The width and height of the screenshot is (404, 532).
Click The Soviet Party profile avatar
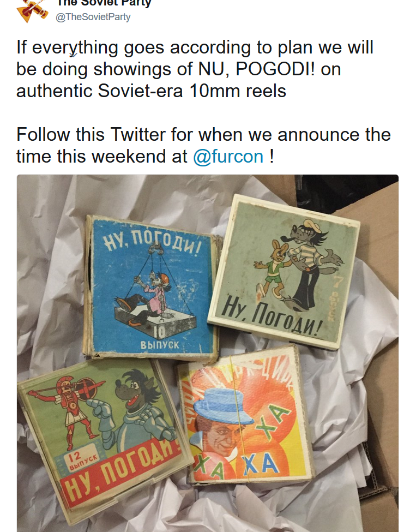[x=32, y=11]
